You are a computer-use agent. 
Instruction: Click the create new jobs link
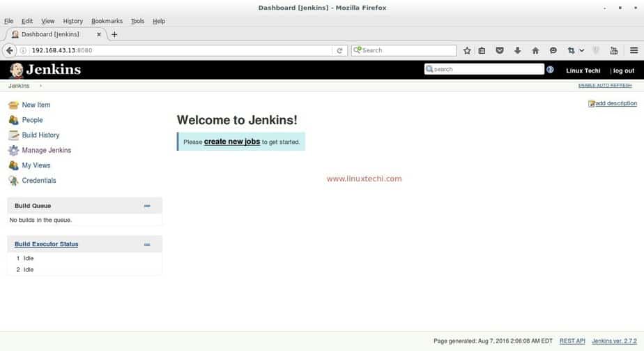coord(232,142)
